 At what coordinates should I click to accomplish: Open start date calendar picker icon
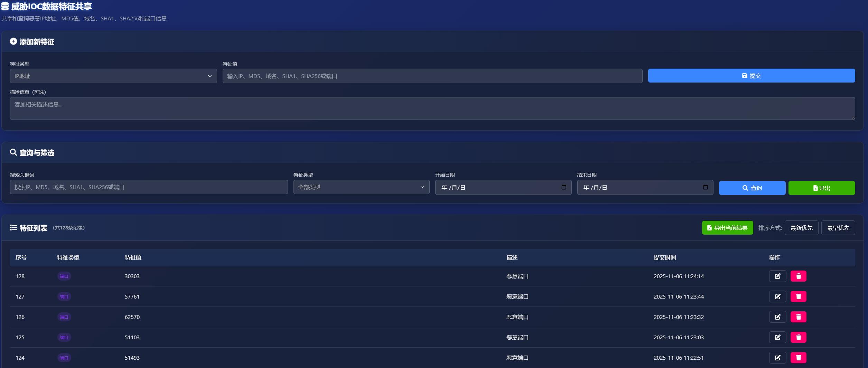(x=563, y=187)
